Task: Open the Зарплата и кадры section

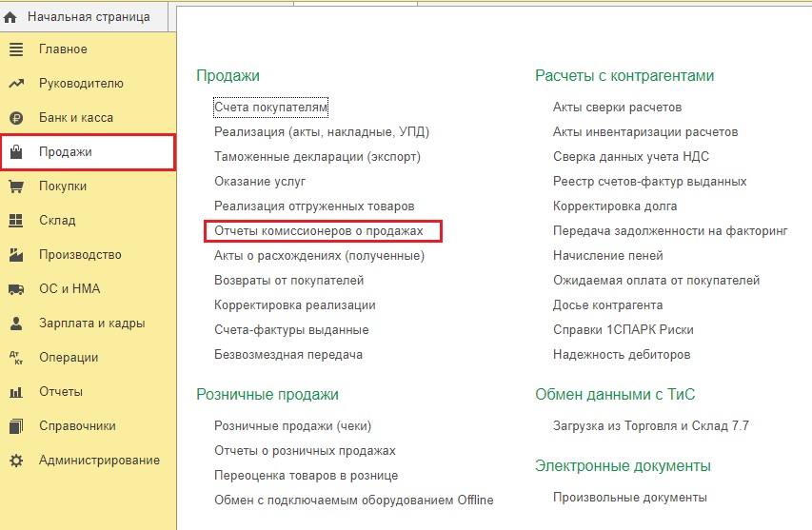Action: tap(88, 324)
